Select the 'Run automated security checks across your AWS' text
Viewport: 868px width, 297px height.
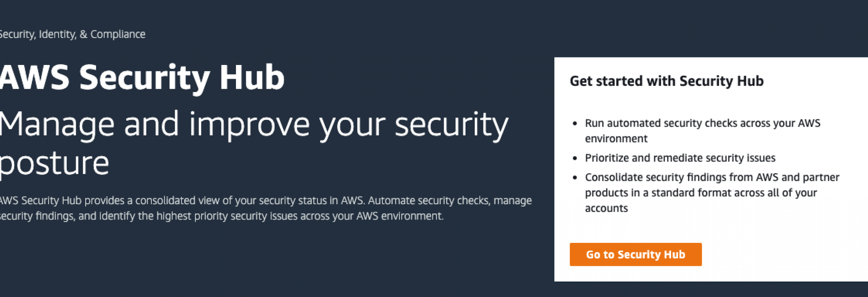click(703, 123)
